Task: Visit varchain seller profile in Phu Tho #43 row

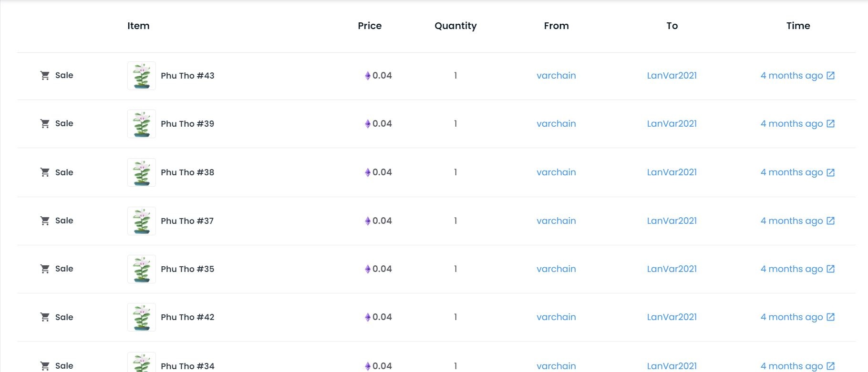Action: point(556,75)
